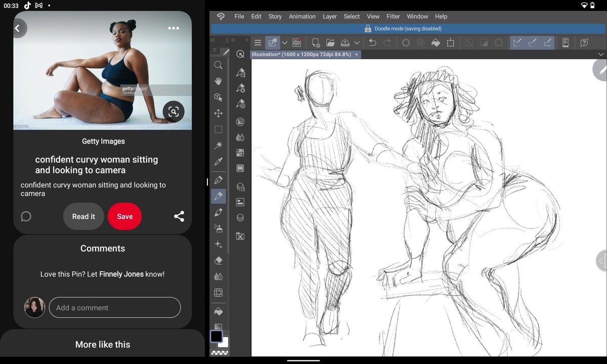Select the Zoom magnifier tool
The width and height of the screenshot is (607, 364).
[218, 65]
